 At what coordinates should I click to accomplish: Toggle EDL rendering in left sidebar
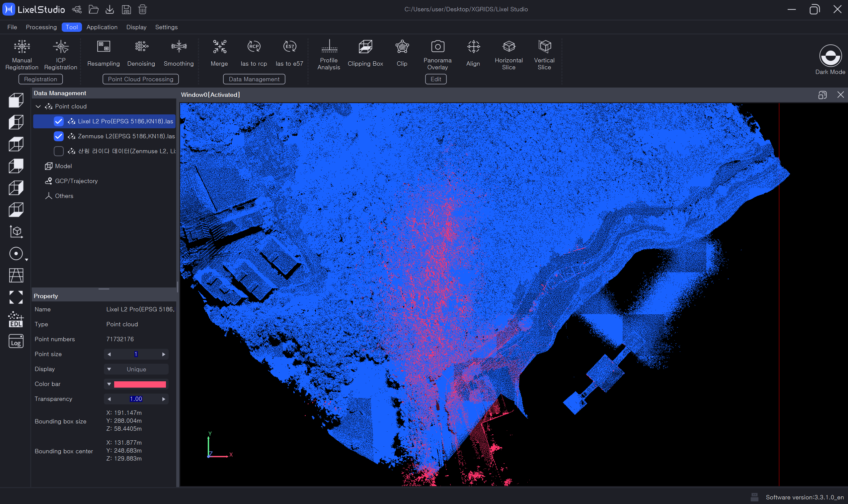tap(16, 320)
